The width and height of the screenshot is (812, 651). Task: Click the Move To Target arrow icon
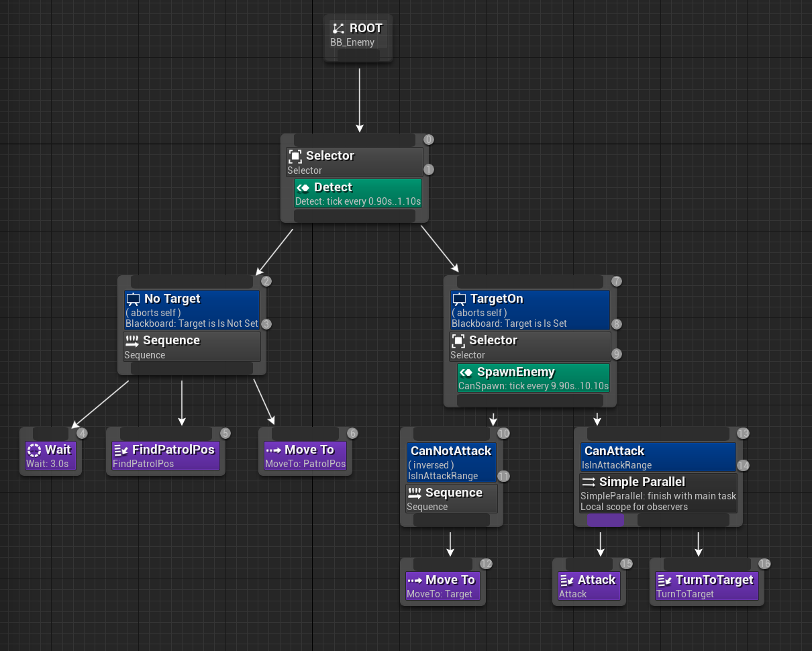tap(415, 581)
